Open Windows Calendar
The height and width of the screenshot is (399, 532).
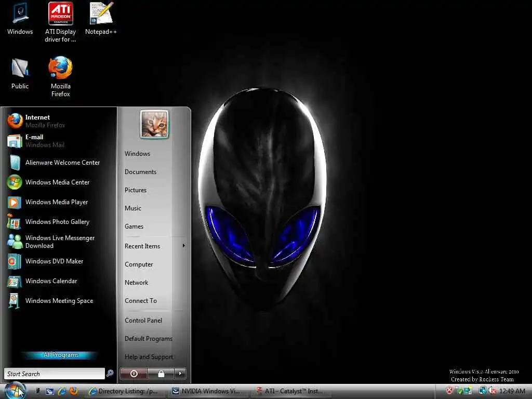point(58,281)
